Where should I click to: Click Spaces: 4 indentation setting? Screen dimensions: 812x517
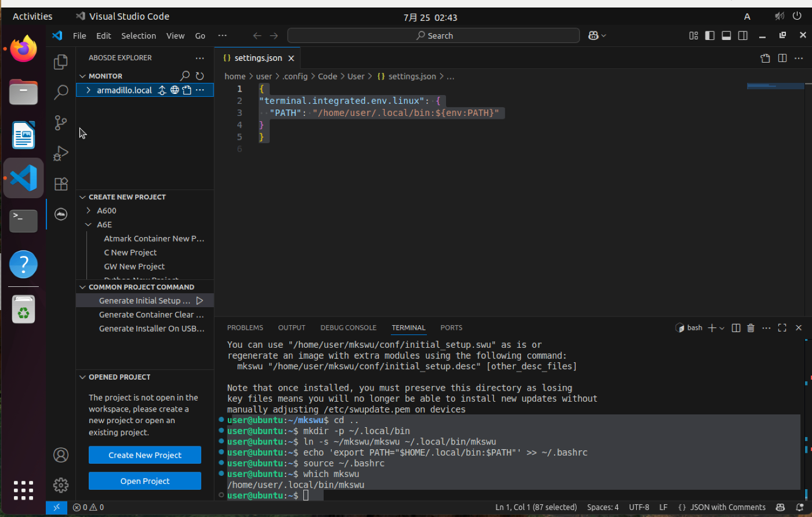pyautogui.click(x=603, y=507)
